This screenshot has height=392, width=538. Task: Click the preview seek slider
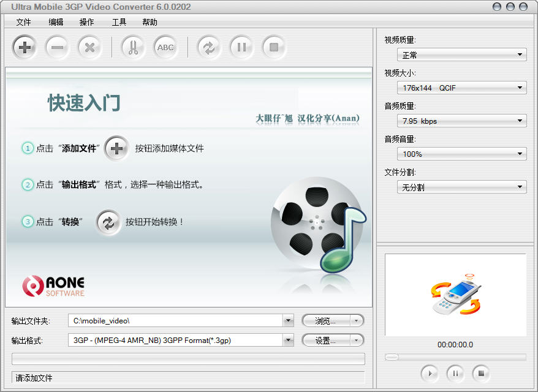coord(455,357)
